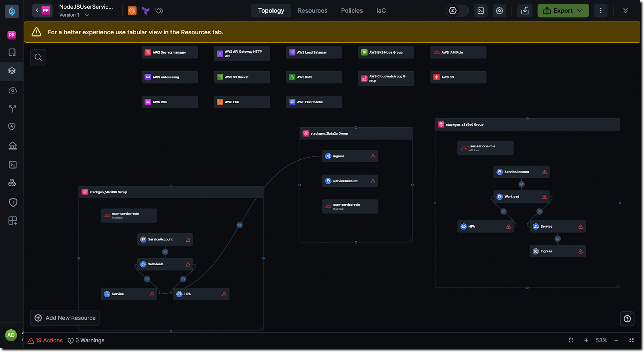Screen dimensions: 644x352
Task: Open the settings gear icon
Action: 500,11
